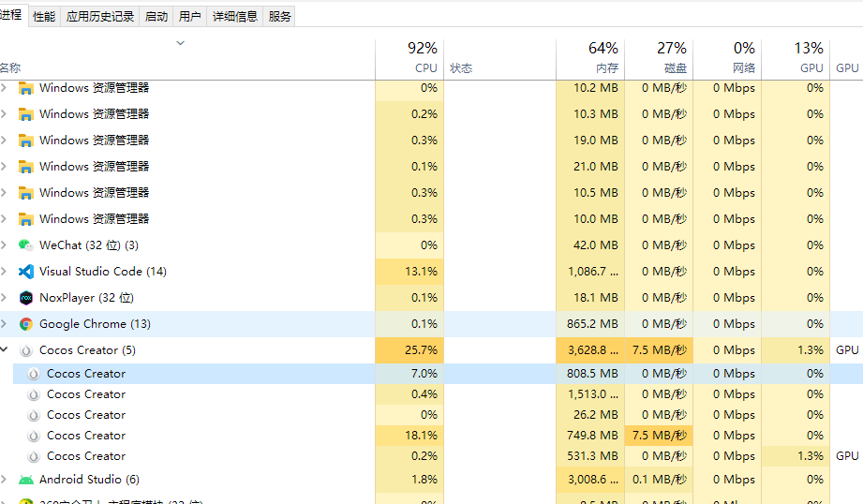Click the 1,086.7 memory cell
This screenshot has width=863, height=504.
click(x=590, y=272)
